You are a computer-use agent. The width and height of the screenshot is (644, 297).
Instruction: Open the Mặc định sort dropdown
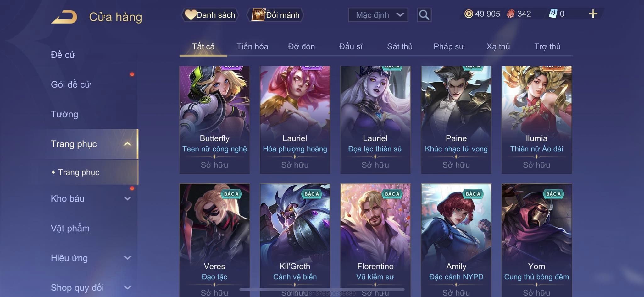(378, 15)
